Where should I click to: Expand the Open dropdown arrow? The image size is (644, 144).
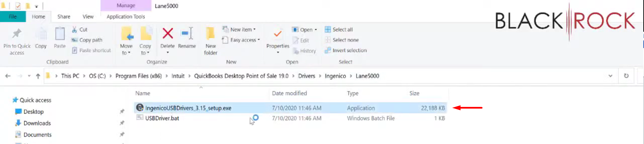316,30
